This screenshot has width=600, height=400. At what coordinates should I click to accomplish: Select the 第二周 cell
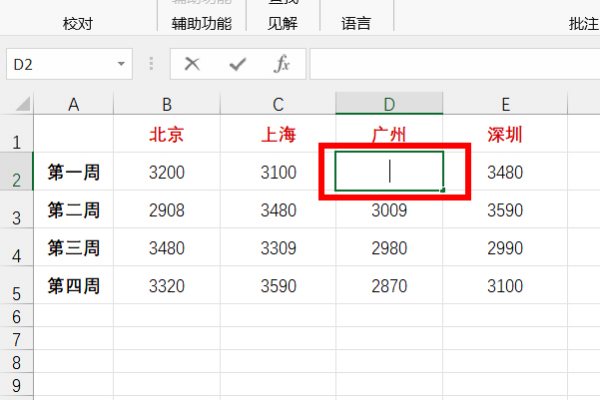tap(73, 209)
